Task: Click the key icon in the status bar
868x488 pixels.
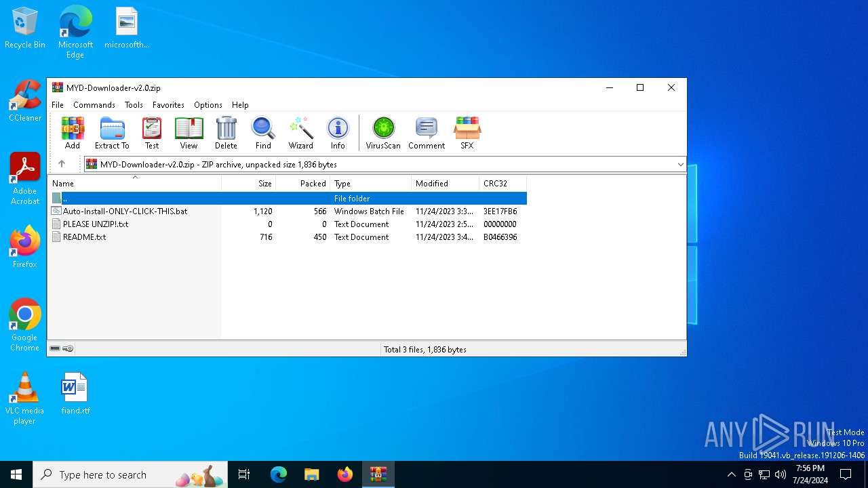Action: [x=68, y=348]
